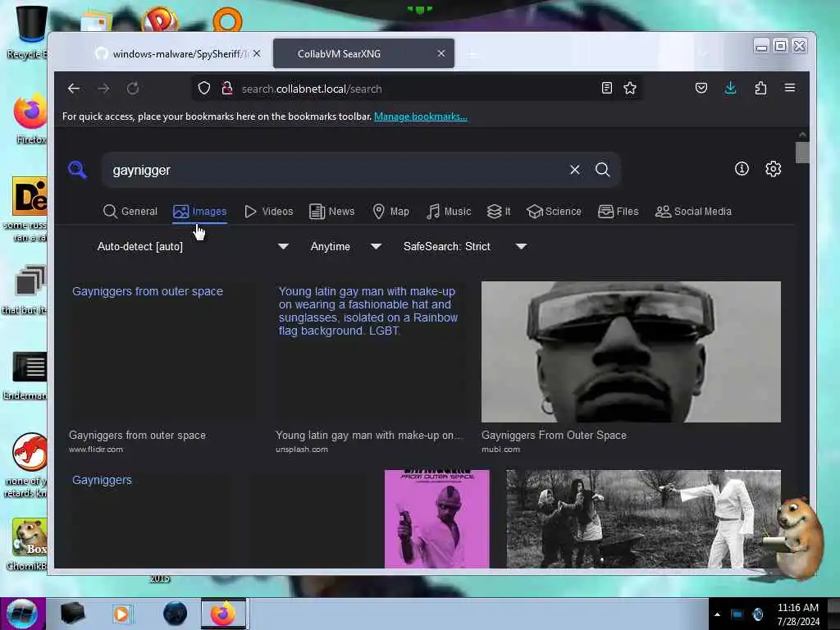Click the Firefox taskbar button
The height and width of the screenshot is (630, 840).
tap(223, 614)
